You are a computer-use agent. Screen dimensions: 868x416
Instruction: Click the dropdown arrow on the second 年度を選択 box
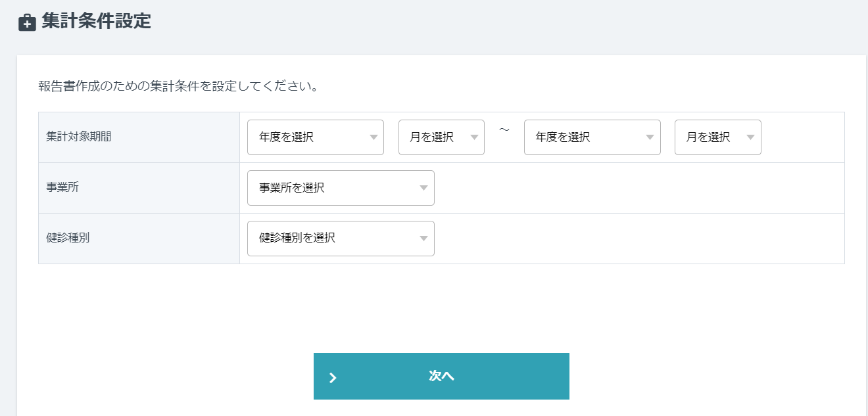652,137
